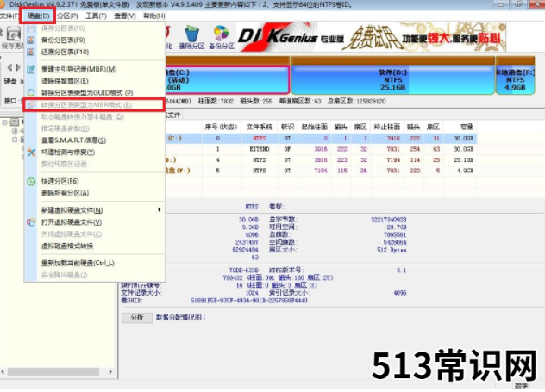Click the 终止柱面 column header
Image resolution: width=545 pixels, height=392 pixels.
[387, 127]
